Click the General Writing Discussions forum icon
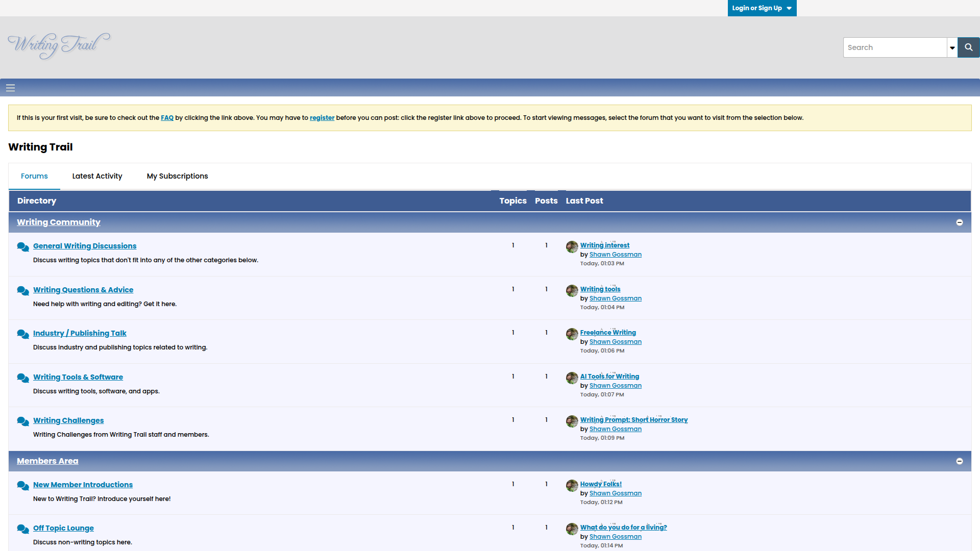Image resolution: width=980 pixels, height=551 pixels. coord(23,247)
